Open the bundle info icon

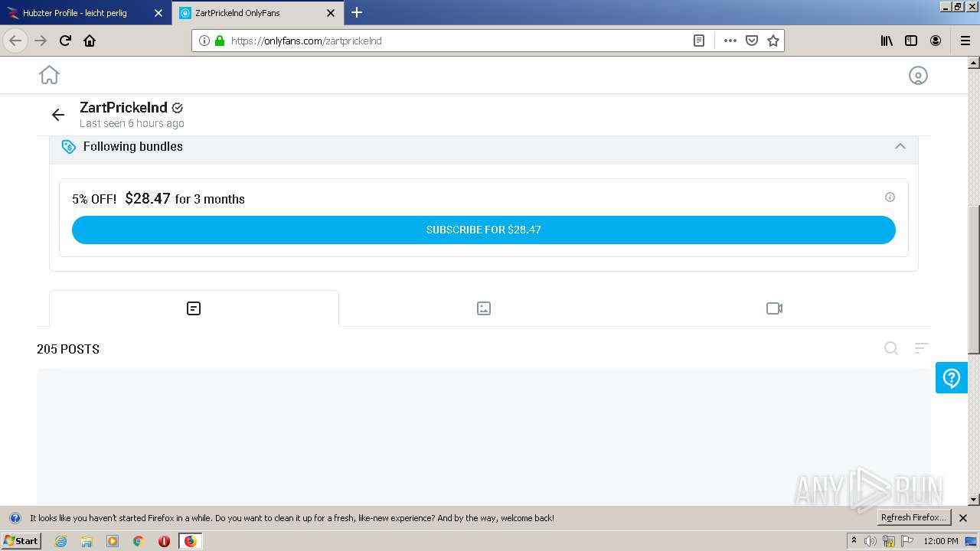pos(890,197)
